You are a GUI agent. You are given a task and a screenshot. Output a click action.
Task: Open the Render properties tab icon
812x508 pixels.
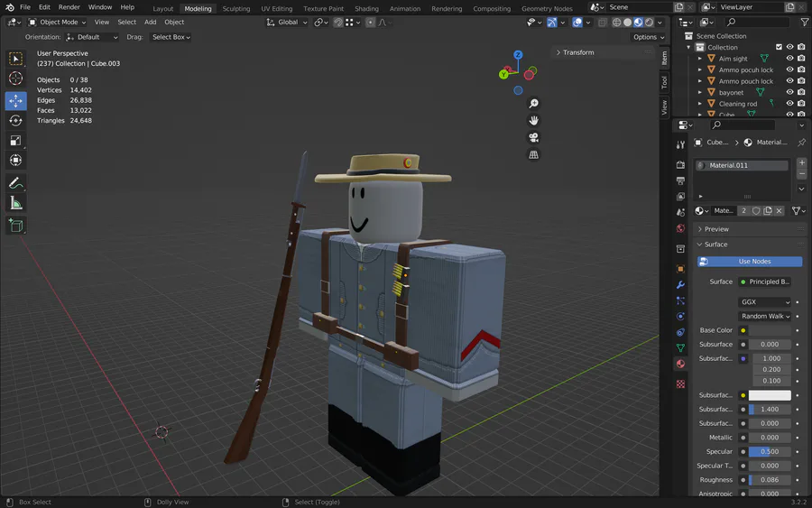click(x=680, y=165)
